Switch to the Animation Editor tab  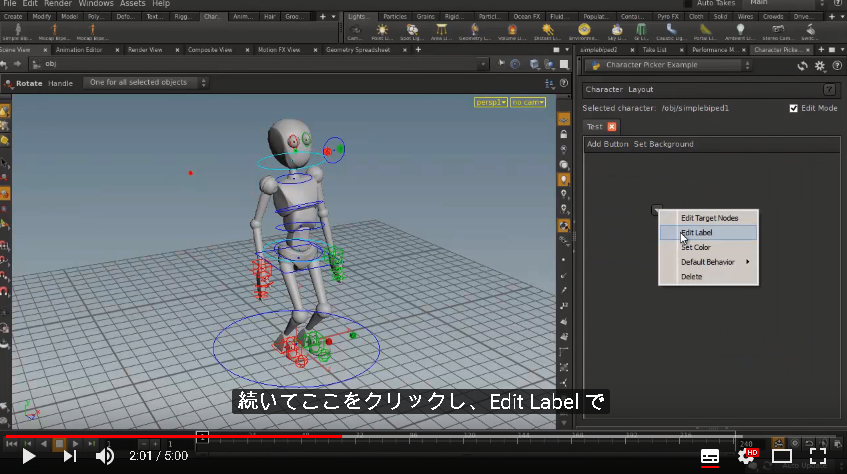coord(79,50)
